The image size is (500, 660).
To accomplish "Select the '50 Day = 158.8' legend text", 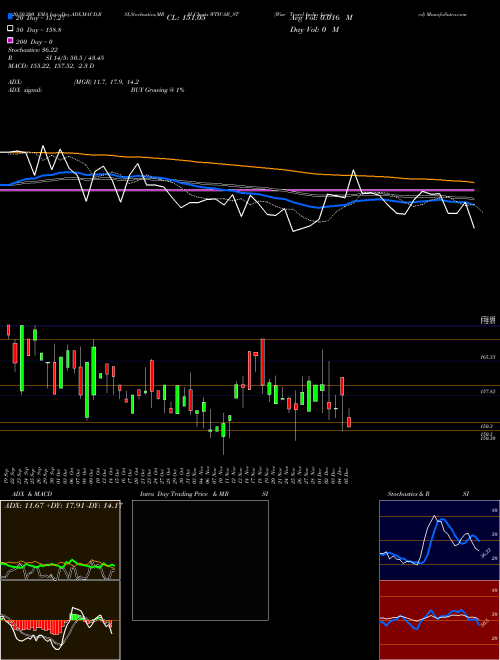I will point(39,29).
